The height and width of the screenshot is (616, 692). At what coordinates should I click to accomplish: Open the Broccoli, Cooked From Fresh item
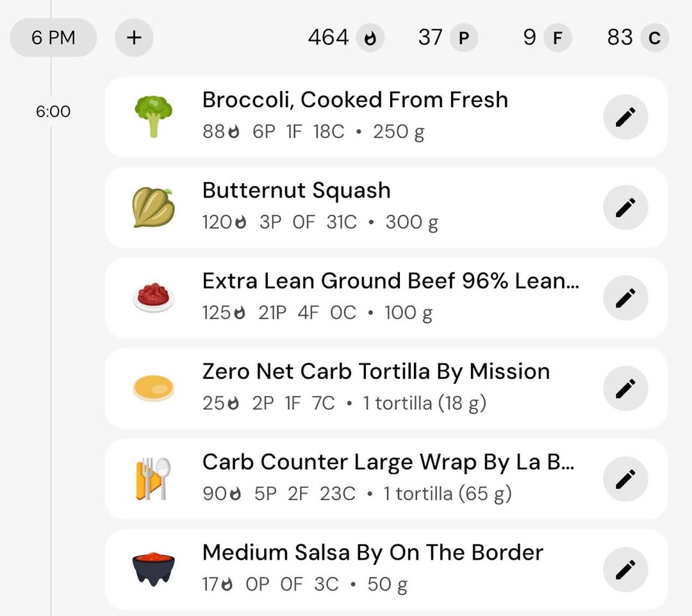tap(386, 117)
